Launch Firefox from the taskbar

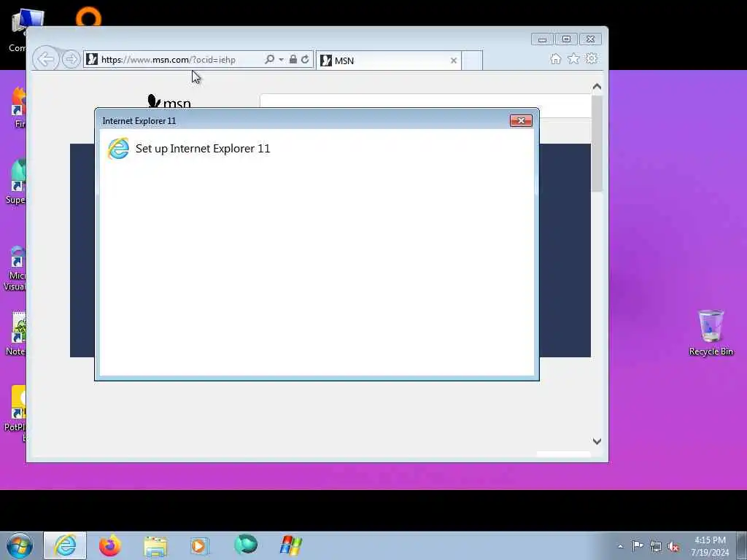[x=109, y=545]
